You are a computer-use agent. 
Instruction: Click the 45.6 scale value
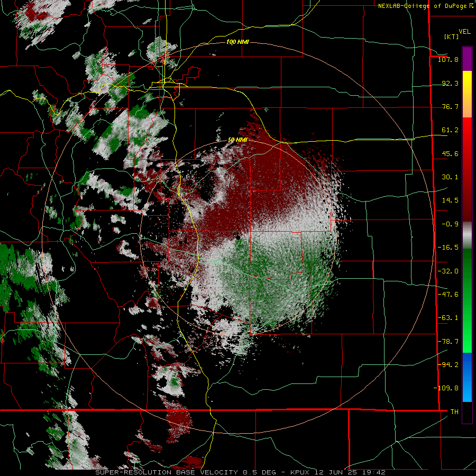(450, 153)
